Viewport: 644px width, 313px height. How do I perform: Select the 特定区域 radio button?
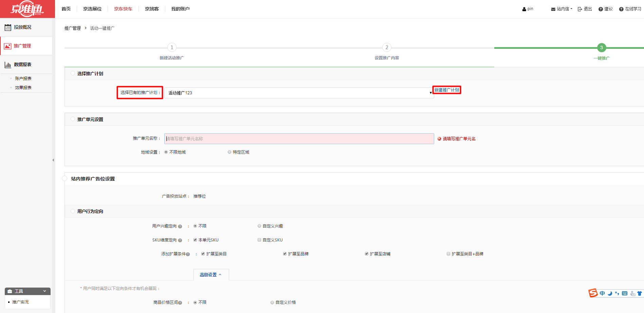(229, 152)
